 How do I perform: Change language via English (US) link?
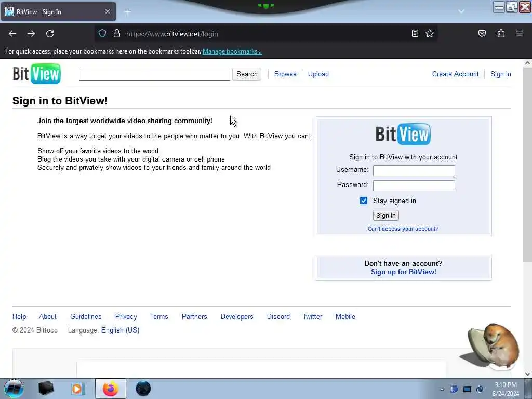120,330
